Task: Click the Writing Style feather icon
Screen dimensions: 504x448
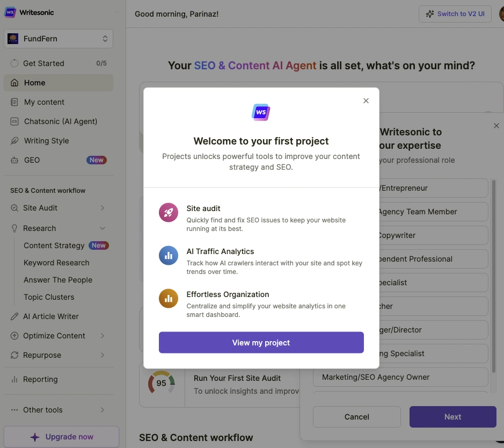Action: [x=14, y=141]
